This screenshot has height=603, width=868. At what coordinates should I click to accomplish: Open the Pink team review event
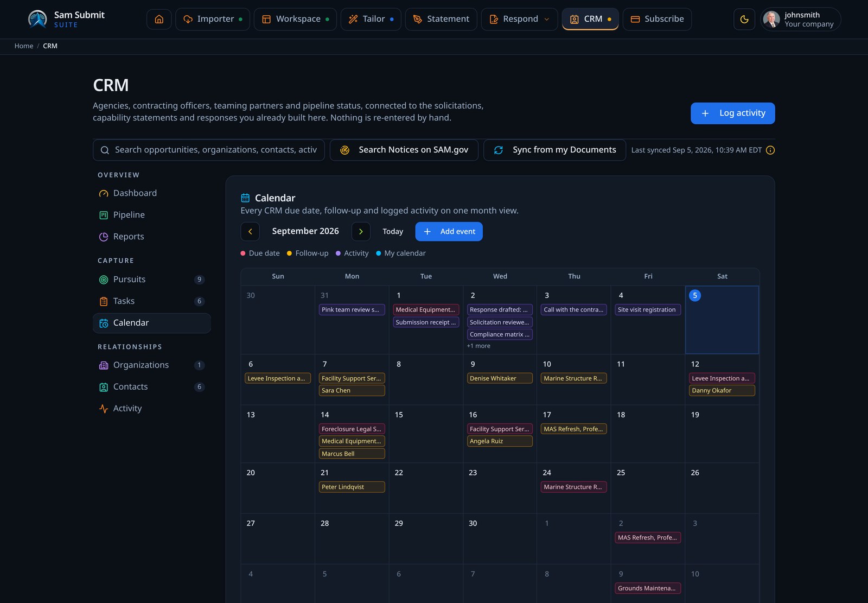point(352,310)
